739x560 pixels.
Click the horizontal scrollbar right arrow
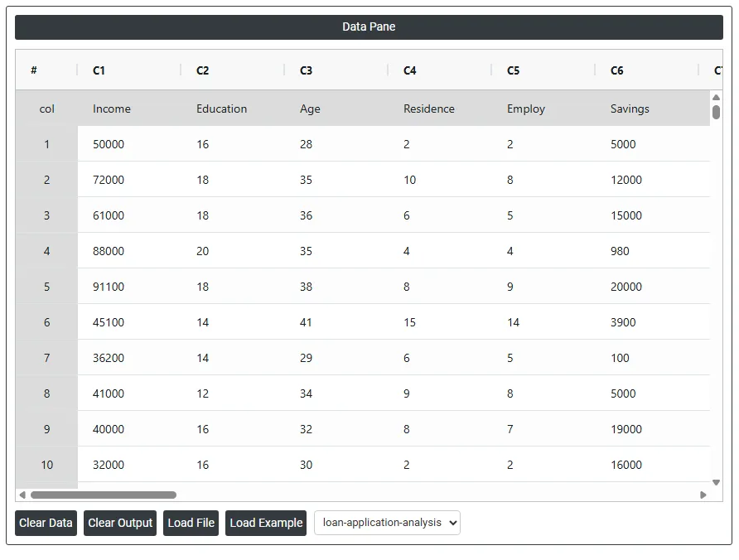[703, 495]
